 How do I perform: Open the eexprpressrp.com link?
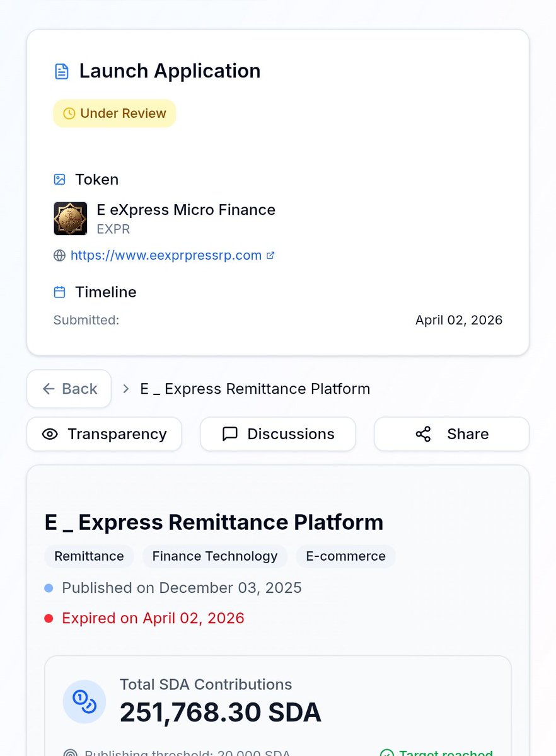coord(167,255)
